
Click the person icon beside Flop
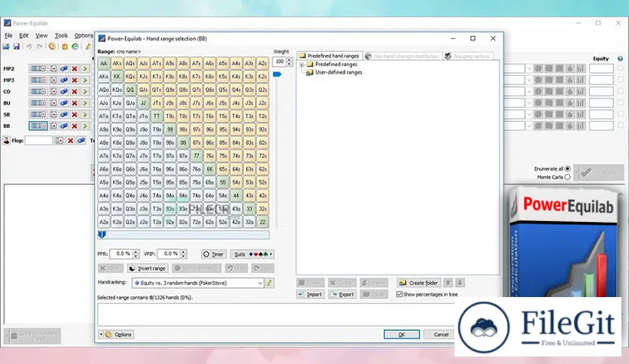[7, 141]
